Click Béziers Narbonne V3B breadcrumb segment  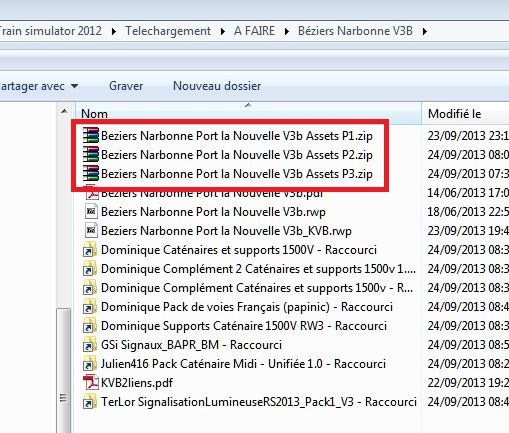coord(355,31)
